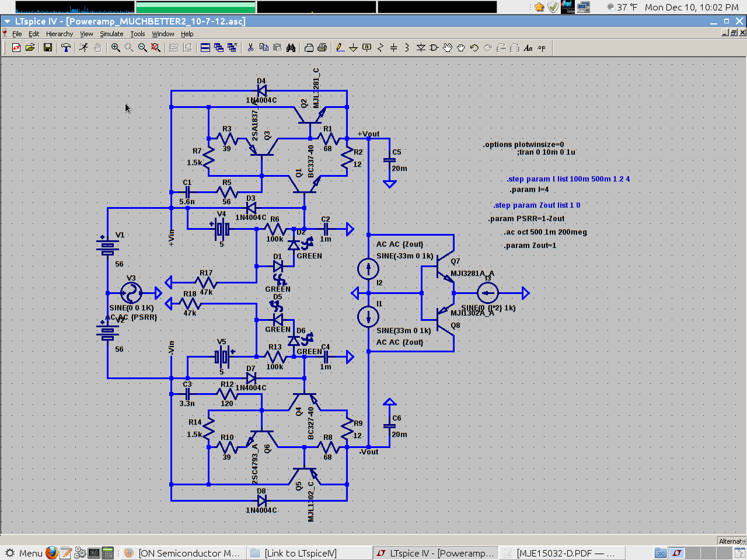Open the Simulate menu
The height and width of the screenshot is (560, 747).
pyautogui.click(x=111, y=34)
